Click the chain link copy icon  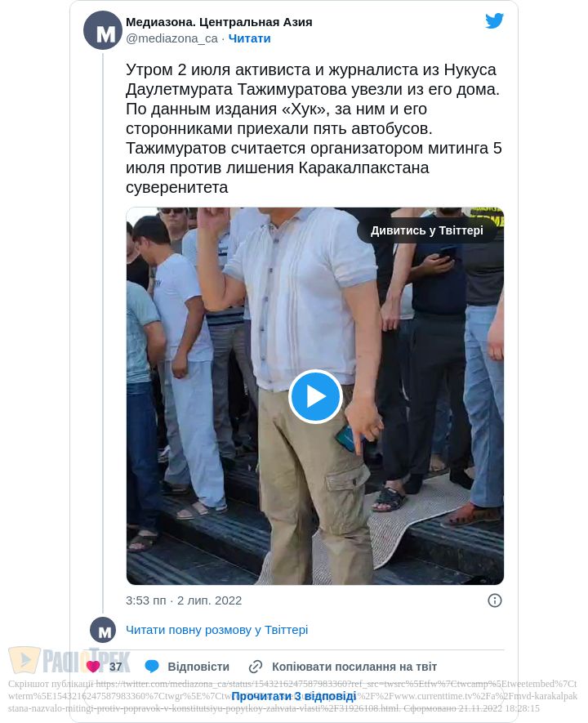point(256,667)
